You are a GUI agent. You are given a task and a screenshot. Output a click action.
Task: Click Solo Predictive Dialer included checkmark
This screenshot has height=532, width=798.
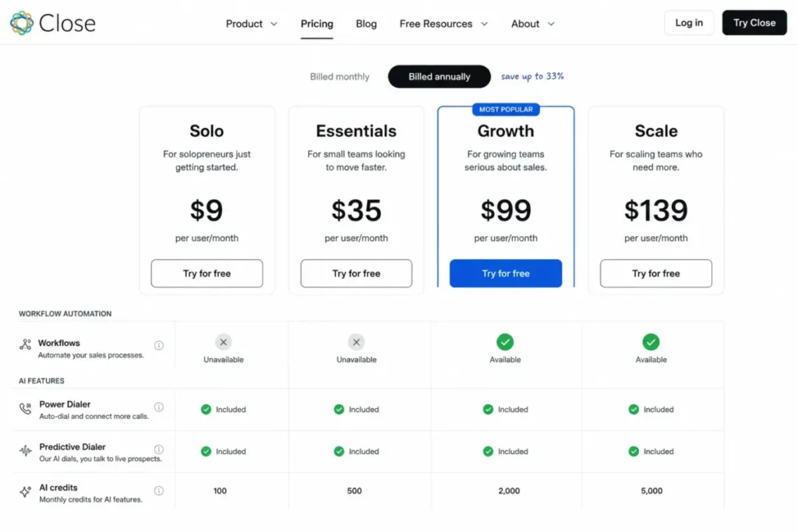coord(206,451)
